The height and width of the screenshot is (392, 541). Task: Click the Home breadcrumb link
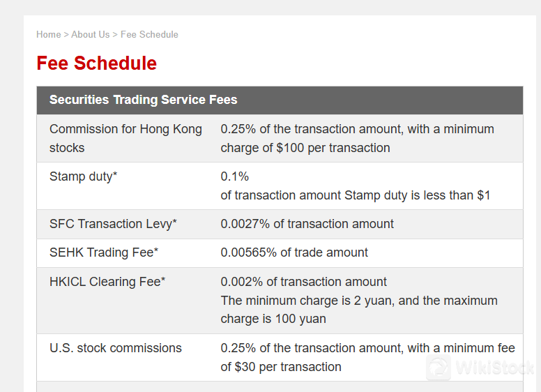tap(48, 34)
